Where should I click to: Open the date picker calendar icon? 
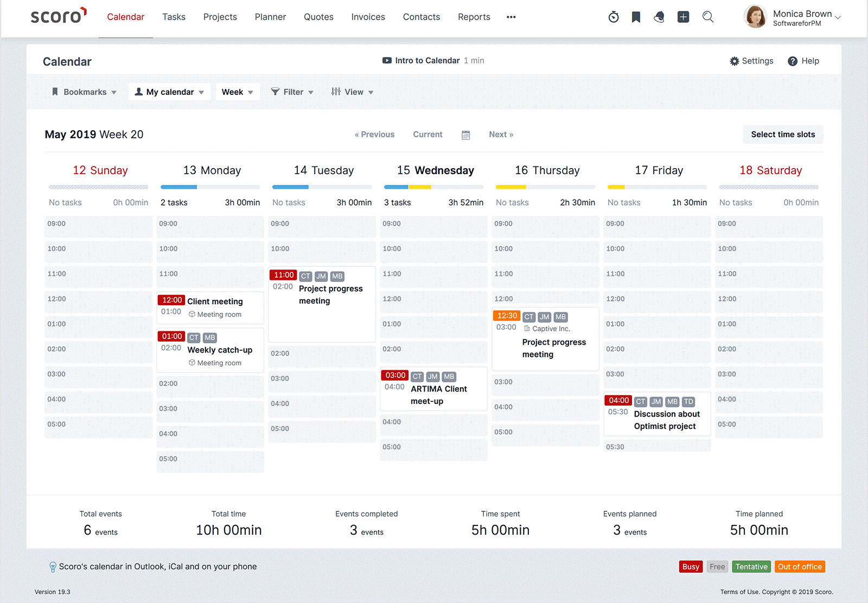[x=465, y=135]
